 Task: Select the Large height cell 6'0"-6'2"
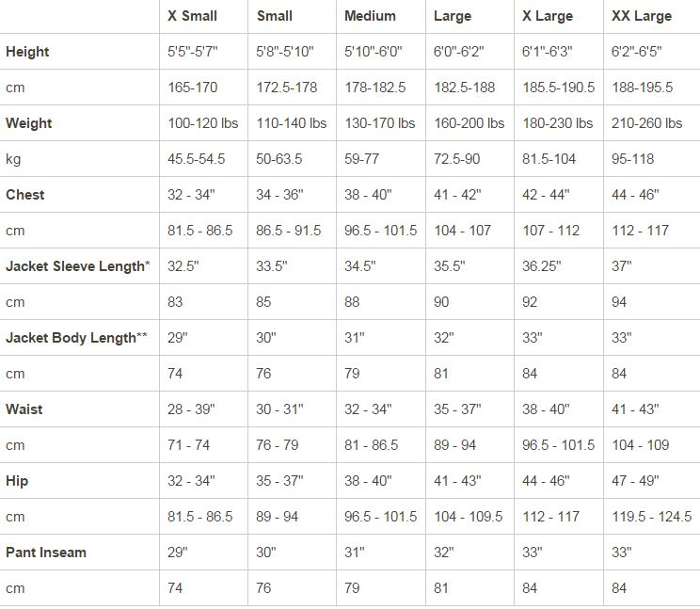[x=458, y=52]
